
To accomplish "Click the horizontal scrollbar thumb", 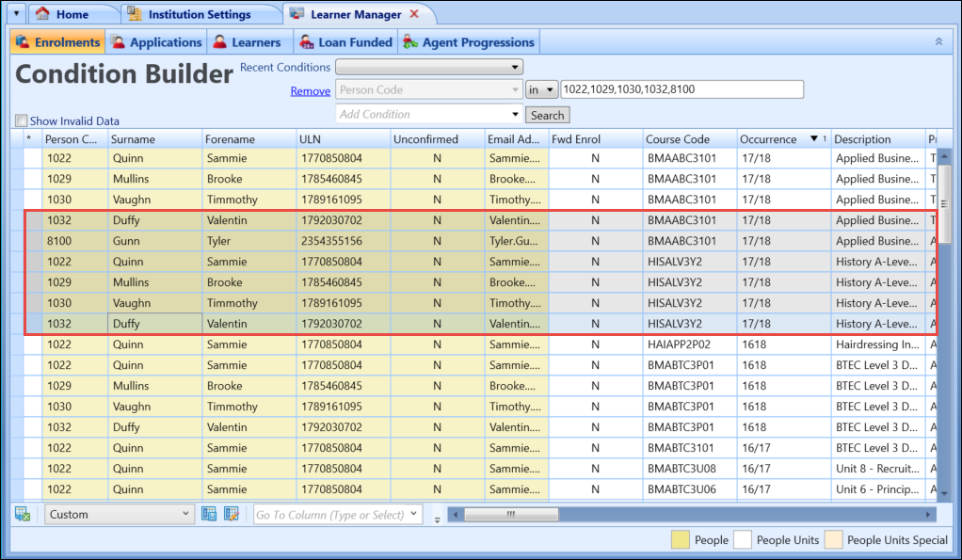I will [x=512, y=514].
